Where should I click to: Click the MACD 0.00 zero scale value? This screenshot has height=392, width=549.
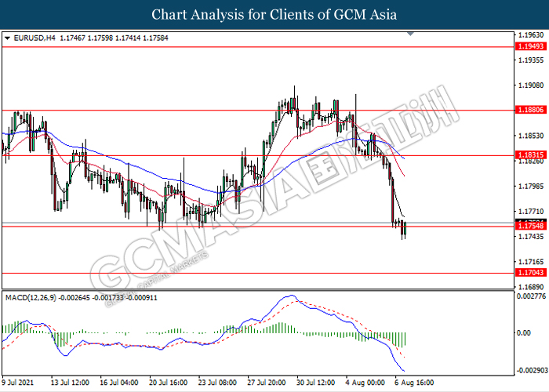tap(524, 332)
